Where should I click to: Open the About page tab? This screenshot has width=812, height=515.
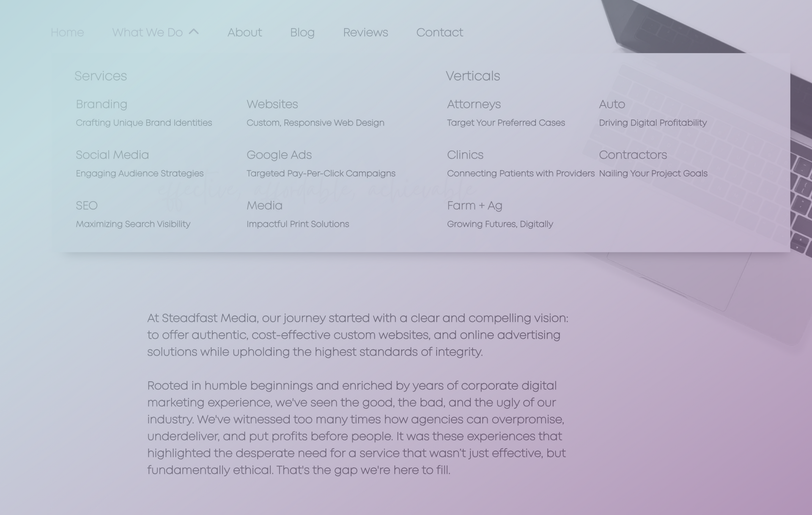click(245, 32)
